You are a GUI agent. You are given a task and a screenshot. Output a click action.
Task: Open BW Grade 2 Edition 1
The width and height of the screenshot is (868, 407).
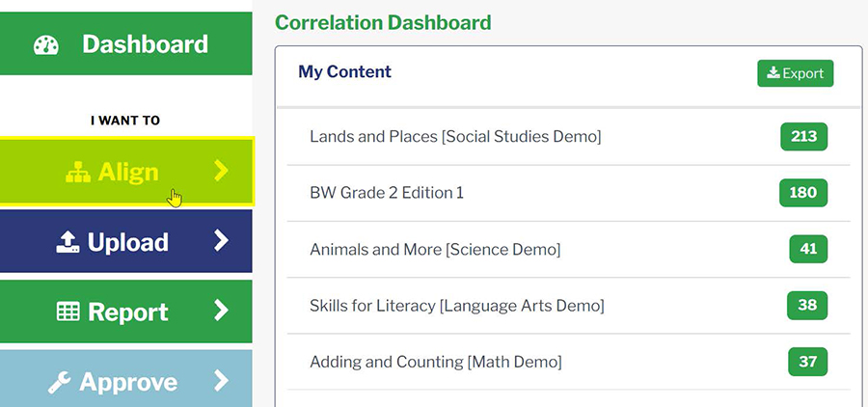387,193
